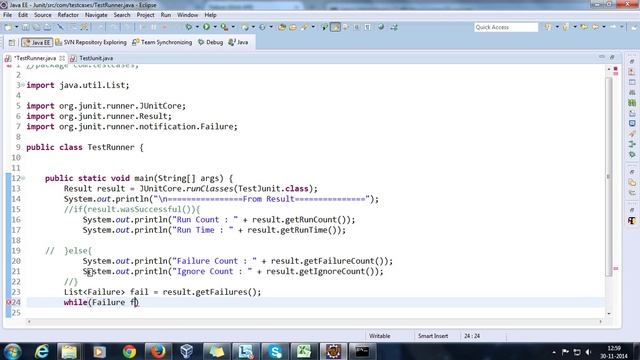Viewport: 640px width, 360px height.
Task: Click the Windows Start button
Action: click(x=12, y=351)
